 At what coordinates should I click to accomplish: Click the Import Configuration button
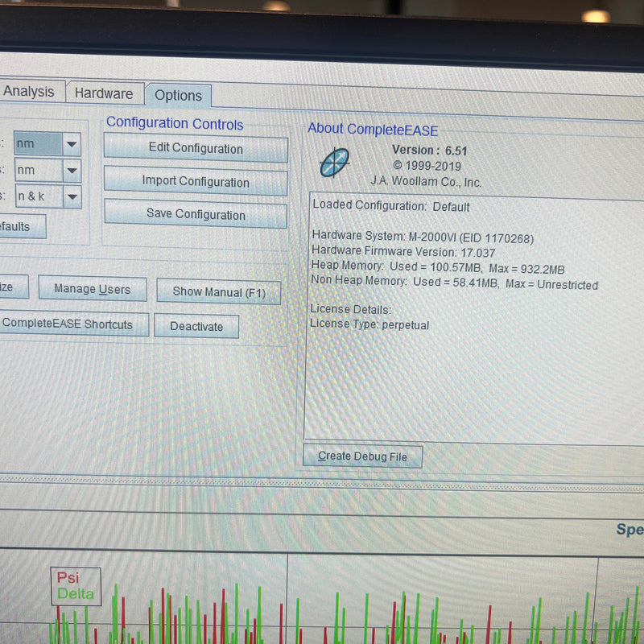pos(196,181)
